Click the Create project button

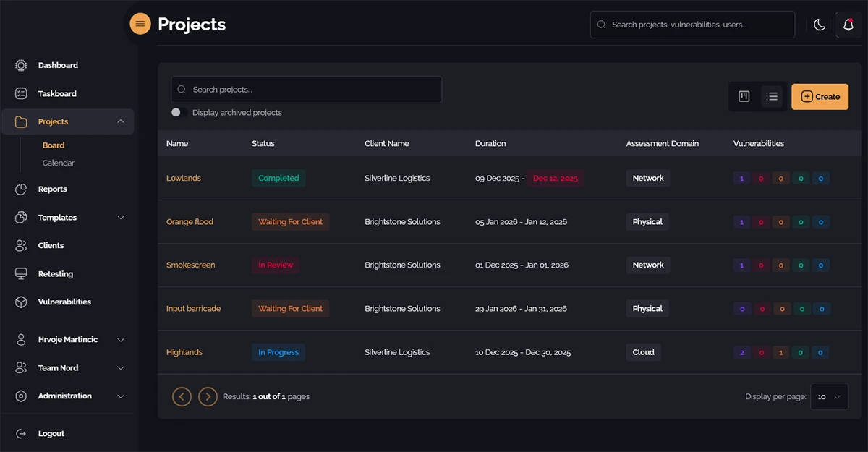(x=820, y=96)
